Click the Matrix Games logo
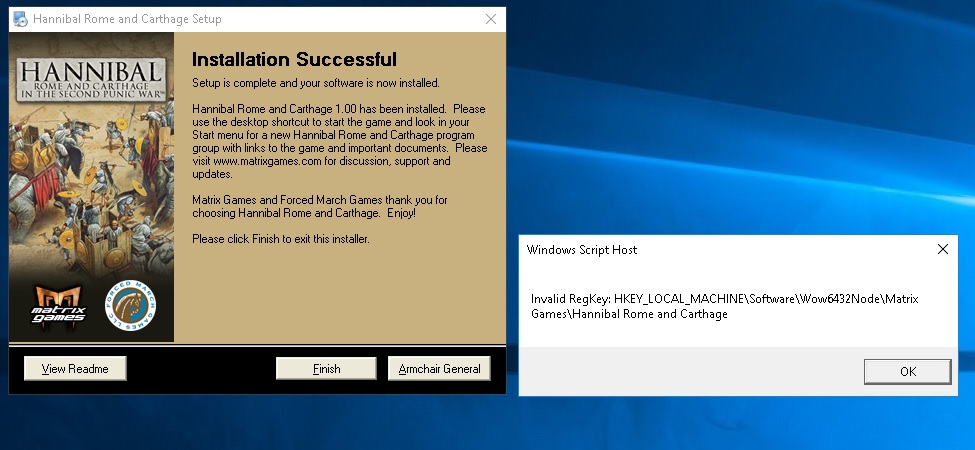Screen dimensions: 975x450 58,306
